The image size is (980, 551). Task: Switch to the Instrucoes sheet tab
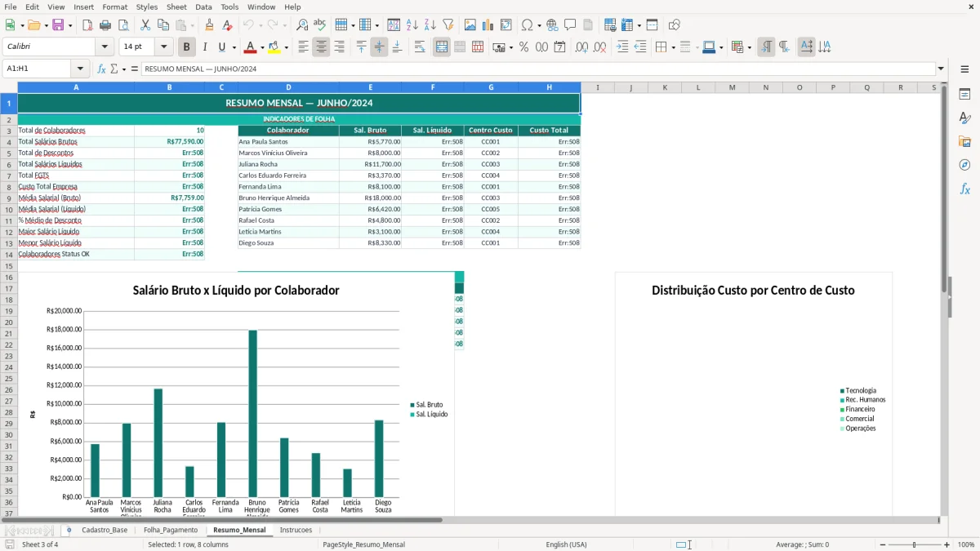tap(296, 530)
